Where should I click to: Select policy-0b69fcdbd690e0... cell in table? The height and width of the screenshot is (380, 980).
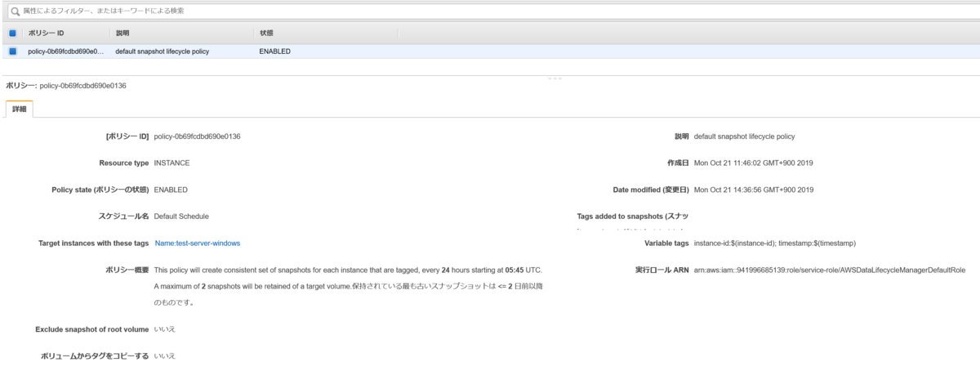tap(66, 51)
